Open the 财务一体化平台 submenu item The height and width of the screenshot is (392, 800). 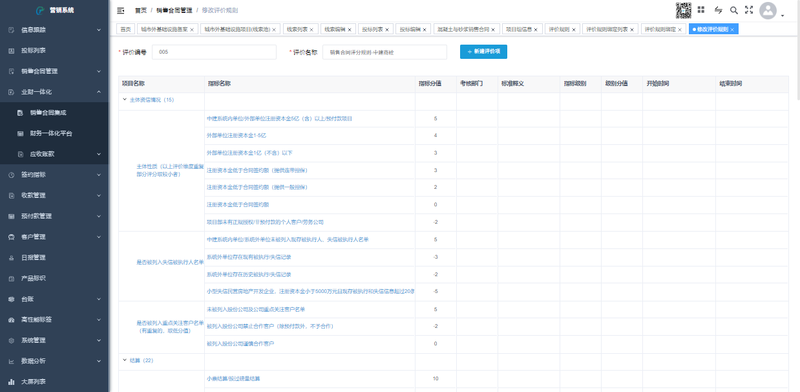tap(54, 133)
